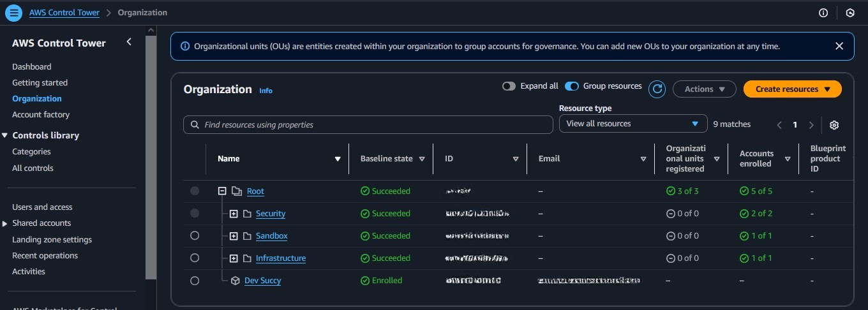This screenshot has width=868, height=310.
Task: Sort by Baseline state column
Action: tap(422, 159)
